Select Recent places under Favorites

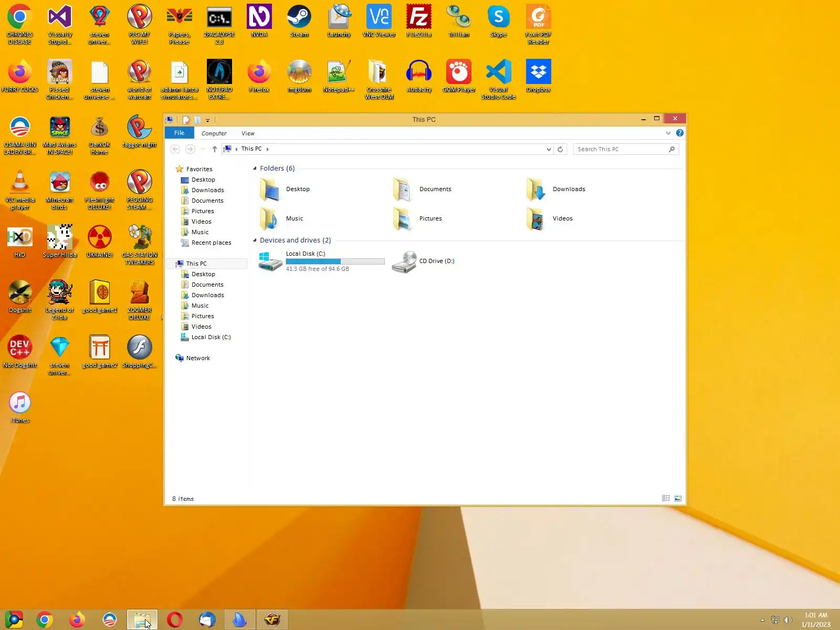[x=211, y=243]
